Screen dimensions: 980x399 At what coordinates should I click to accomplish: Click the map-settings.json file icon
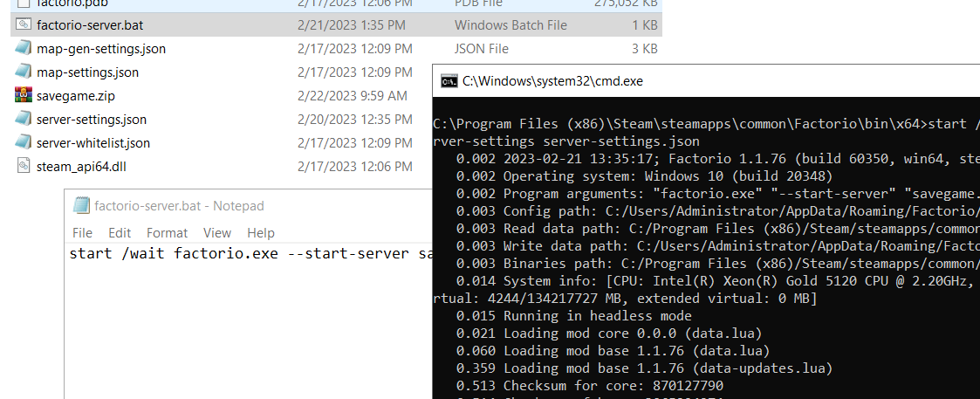(x=23, y=72)
